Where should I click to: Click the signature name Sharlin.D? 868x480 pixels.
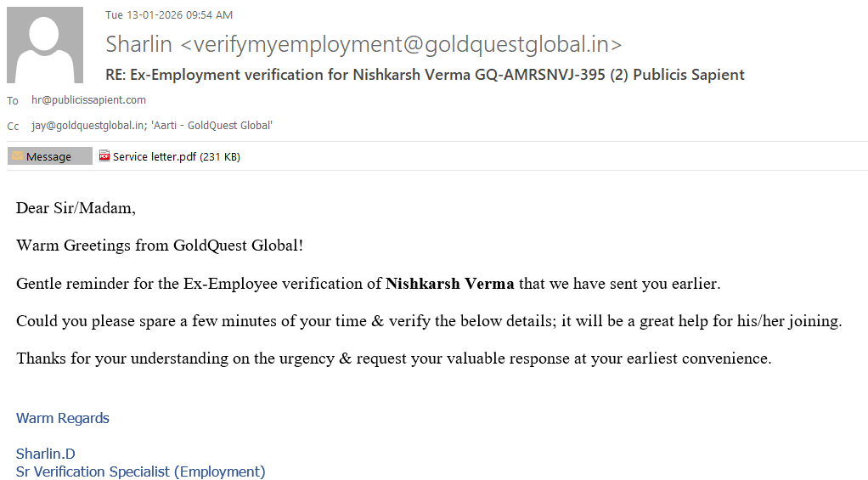46,454
